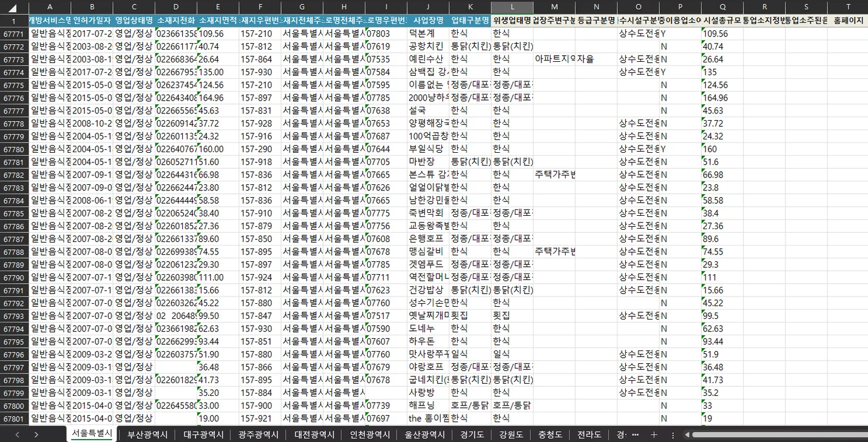Select the 대전광역시 sheet tab
Viewport: 868px width, 442px height.
[x=314, y=434]
